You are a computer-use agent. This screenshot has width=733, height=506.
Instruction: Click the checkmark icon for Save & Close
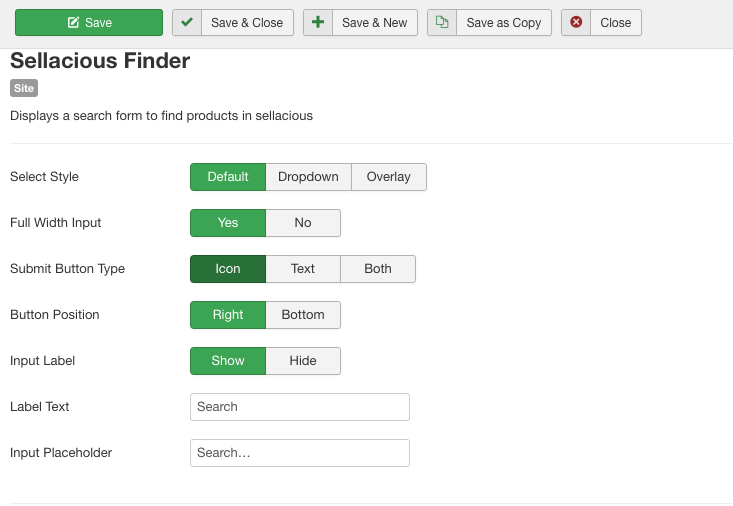(187, 22)
